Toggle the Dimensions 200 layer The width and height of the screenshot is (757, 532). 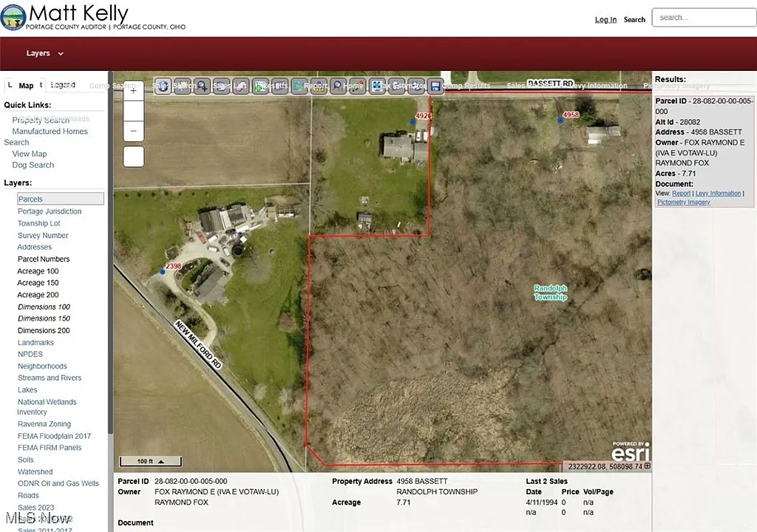coord(44,330)
